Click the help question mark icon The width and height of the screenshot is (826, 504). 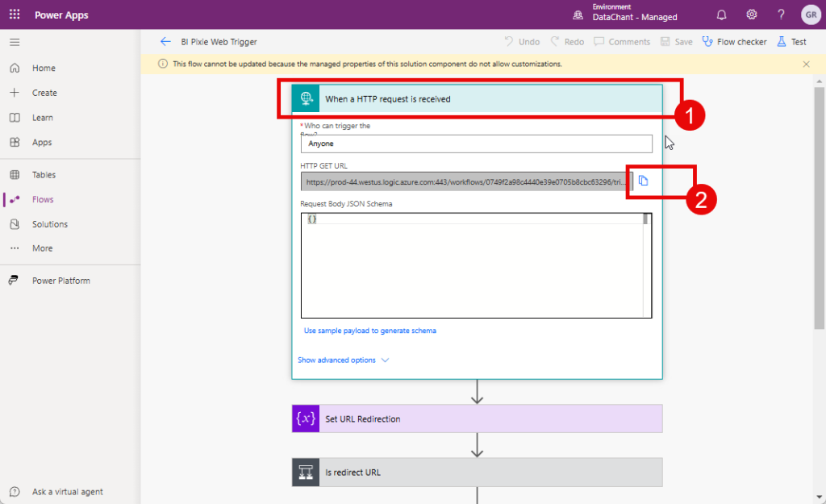[x=781, y=15]
